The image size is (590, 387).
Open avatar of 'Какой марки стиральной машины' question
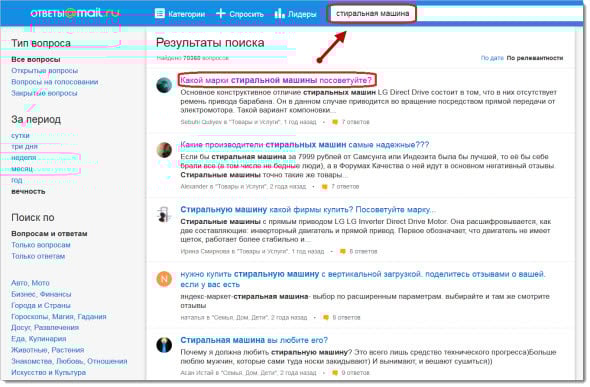pos(164,85)
